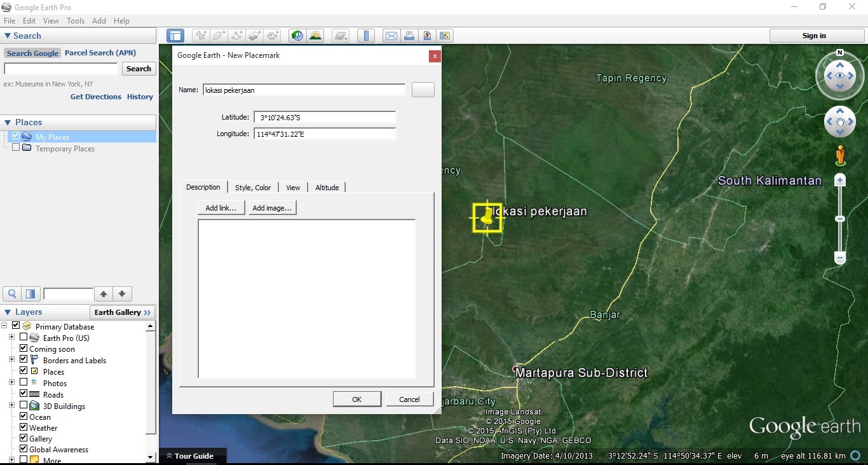Screen dimensions: 868x465
Task: Click the Look joystick eye icon
Action: coord(840,76)
